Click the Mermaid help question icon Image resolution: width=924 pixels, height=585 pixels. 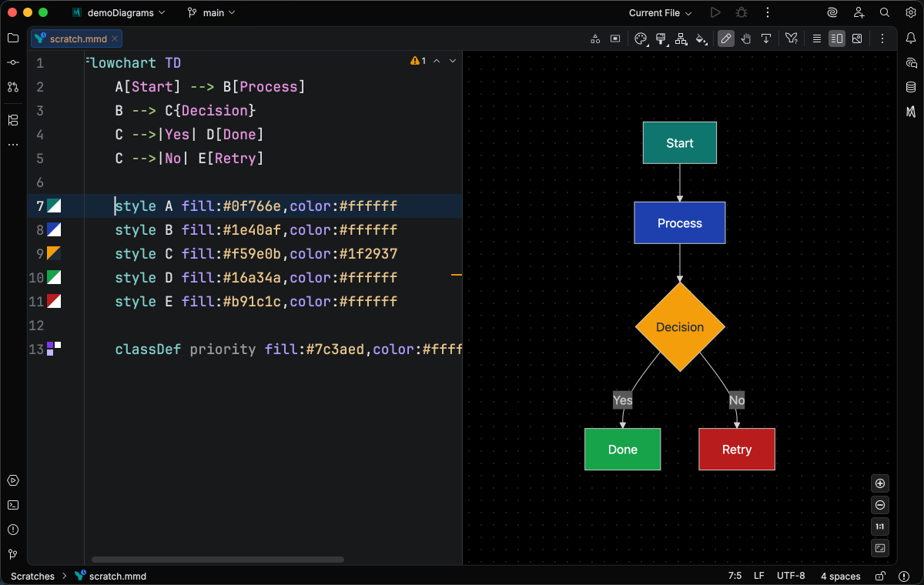791,38
